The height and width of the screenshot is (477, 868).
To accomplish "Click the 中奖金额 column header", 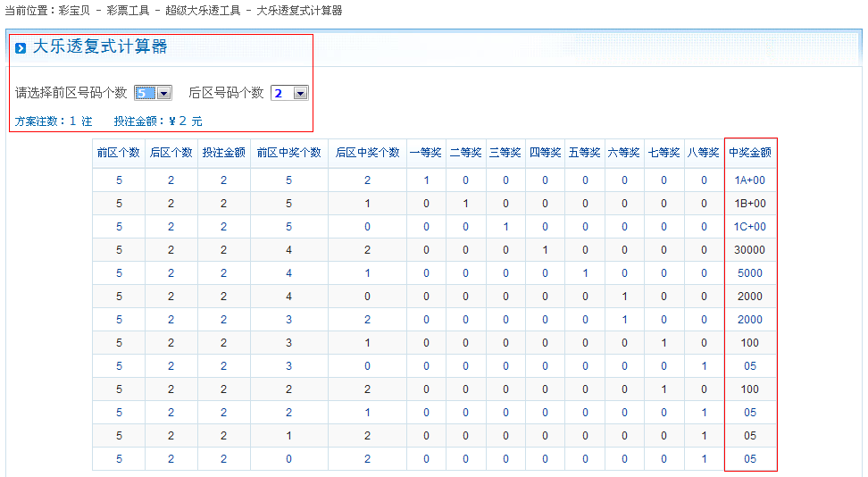I will [x=750, y=153].
